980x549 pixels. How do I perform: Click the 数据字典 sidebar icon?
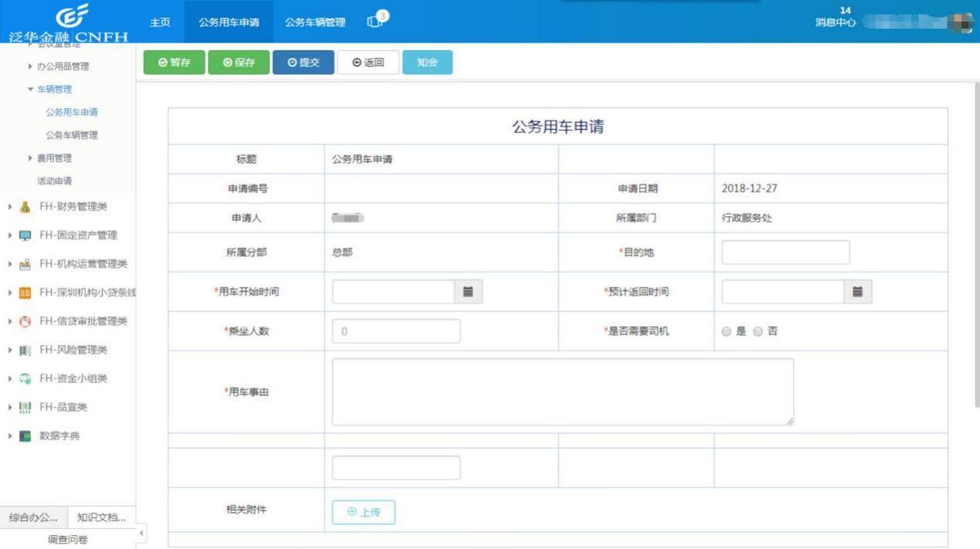25,435
